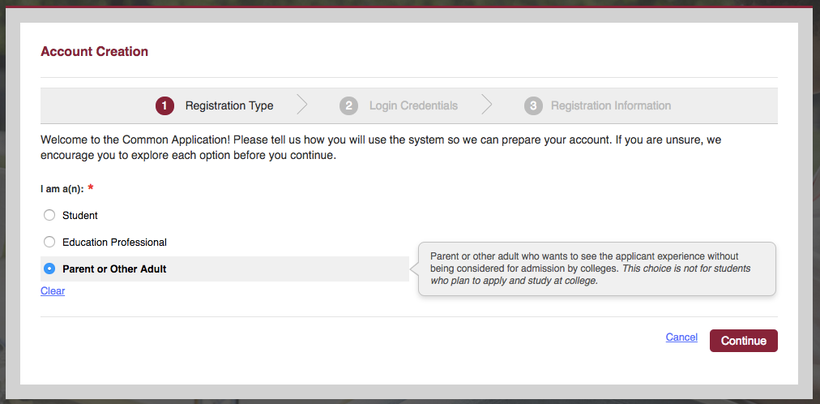Go to the Registration Information step label
Viewport: 820px width, 404px height.
[x=611, y=106]
